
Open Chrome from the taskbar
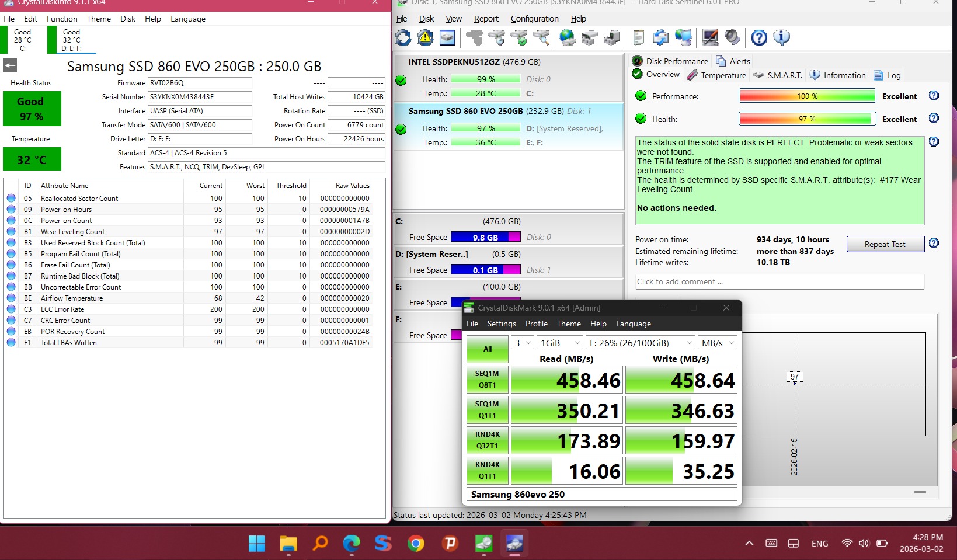coord(416,544)
